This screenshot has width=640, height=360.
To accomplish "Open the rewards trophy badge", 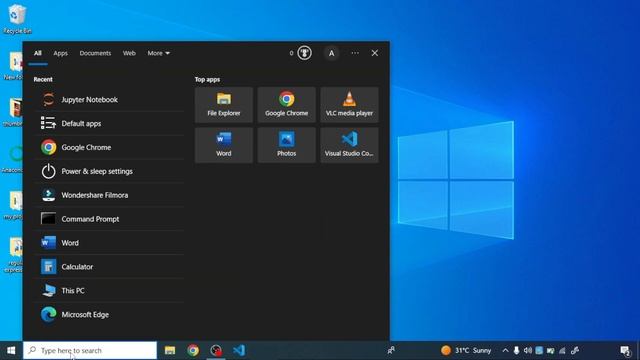I will 304,53.
